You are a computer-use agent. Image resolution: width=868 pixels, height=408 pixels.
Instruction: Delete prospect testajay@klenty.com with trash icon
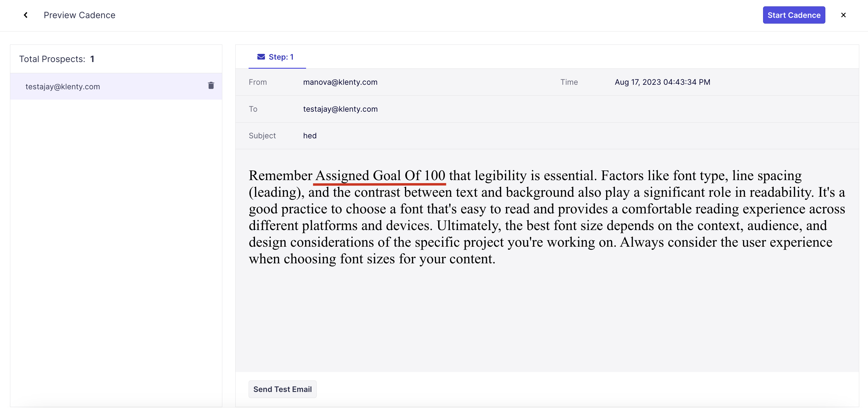(211, 86)
